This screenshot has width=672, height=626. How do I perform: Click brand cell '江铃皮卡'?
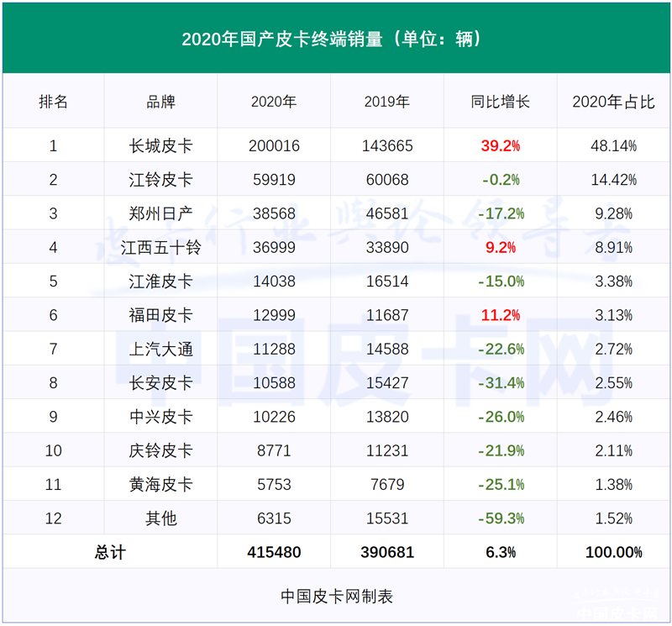160,180
